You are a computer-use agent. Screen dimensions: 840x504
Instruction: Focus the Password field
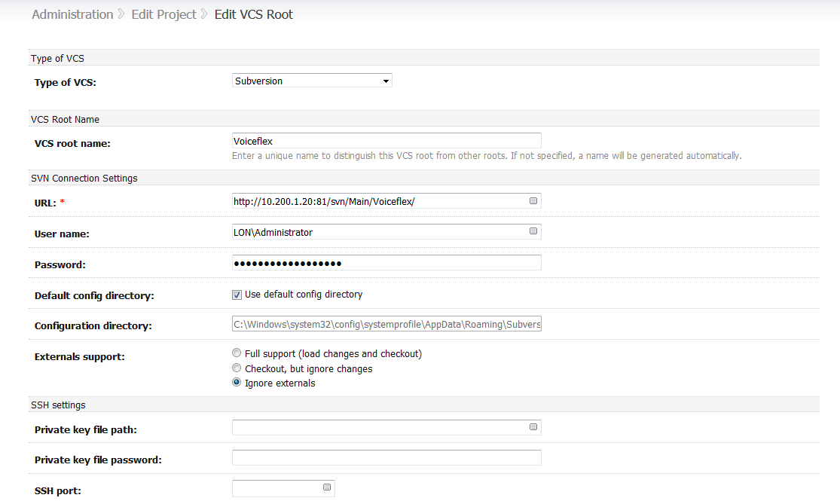(386, 262)
